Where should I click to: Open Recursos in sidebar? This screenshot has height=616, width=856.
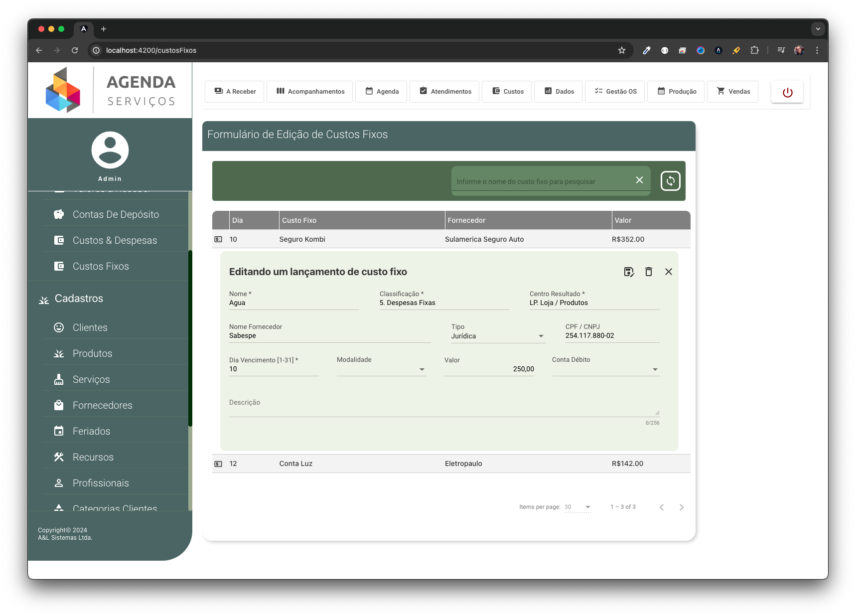coord(115,457)
